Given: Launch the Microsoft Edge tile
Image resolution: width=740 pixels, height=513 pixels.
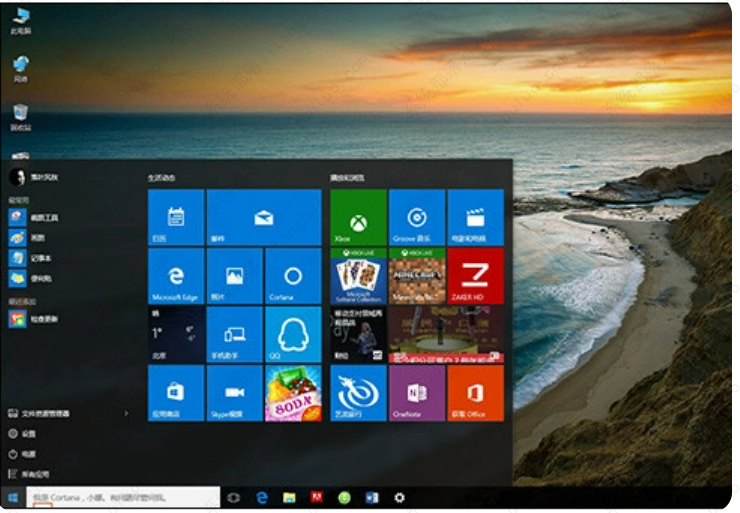Looking at the screenshot, I should pyautogui.click(x=176, y=276).
